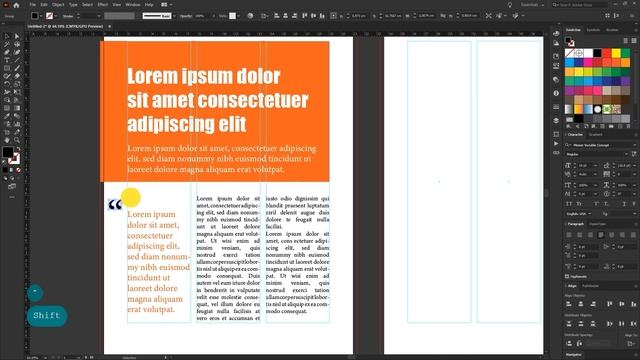Open the Effect menu
Screen dimensions: 640x360
pyautogui.click(x=102, y=5)
